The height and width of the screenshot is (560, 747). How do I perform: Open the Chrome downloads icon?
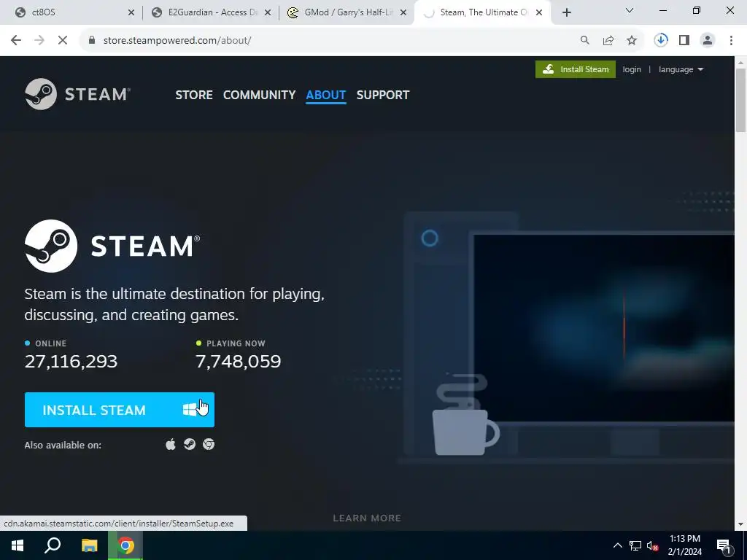[x=661, y=41]
